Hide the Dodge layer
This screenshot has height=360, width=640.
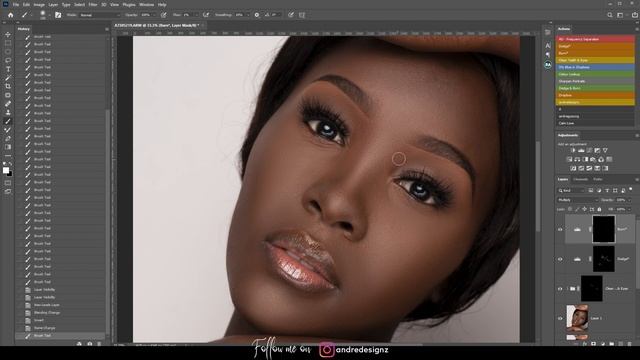click(x=560, y=259)
